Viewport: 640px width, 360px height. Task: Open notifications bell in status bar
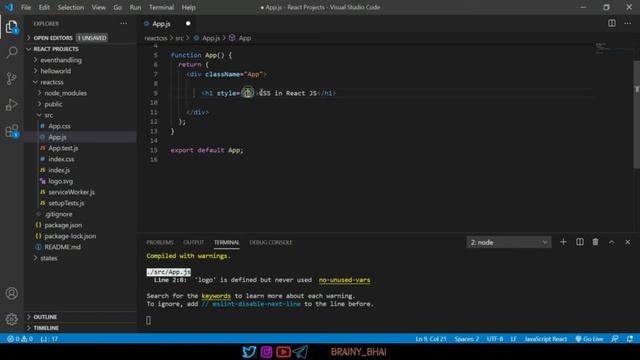[x=630, y=339]
